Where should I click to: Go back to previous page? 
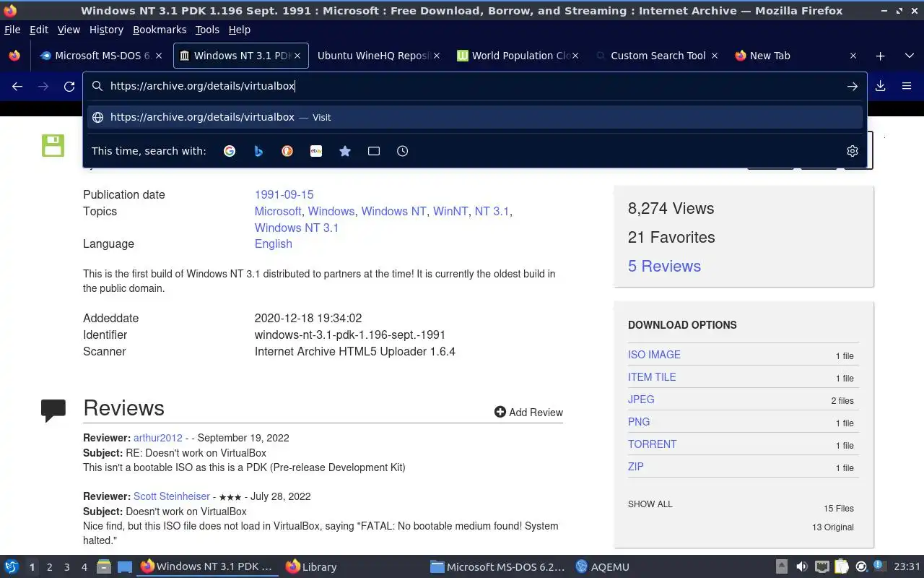17,86
